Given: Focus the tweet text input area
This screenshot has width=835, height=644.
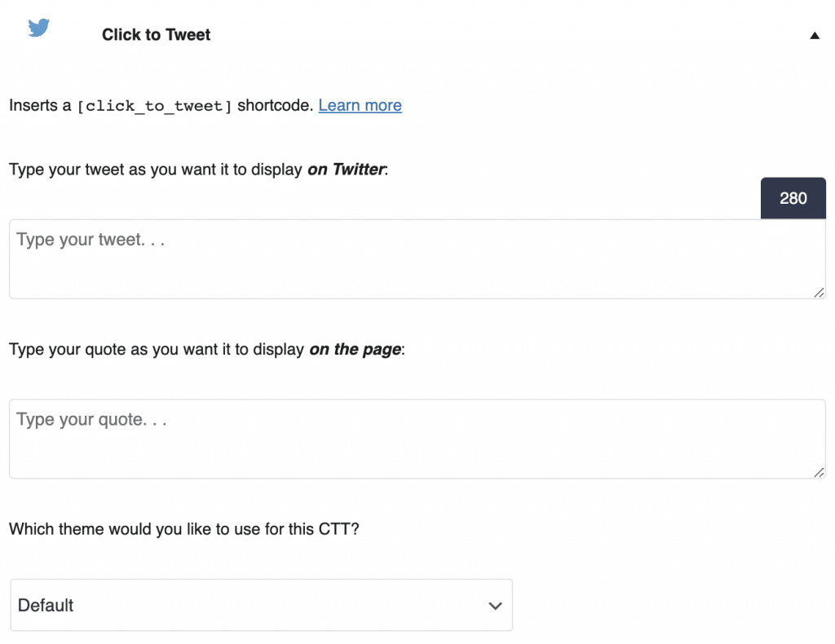Looking at the screenshot, I should 417,257.
